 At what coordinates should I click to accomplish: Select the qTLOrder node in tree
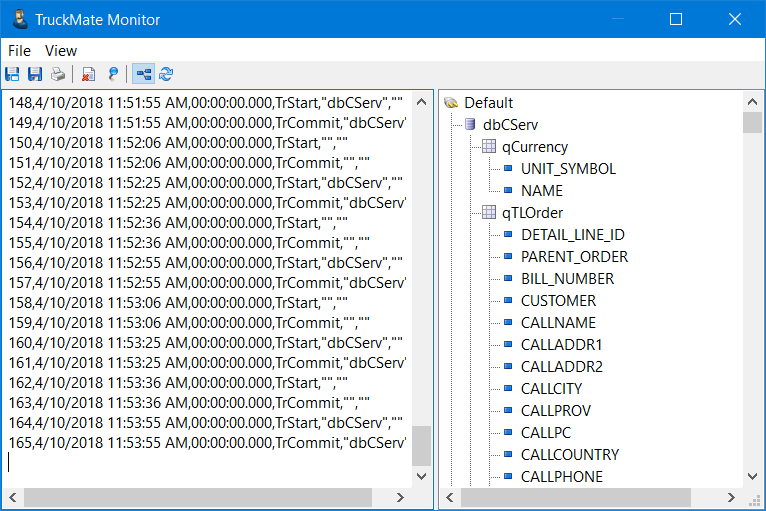[x=532, y=213]
